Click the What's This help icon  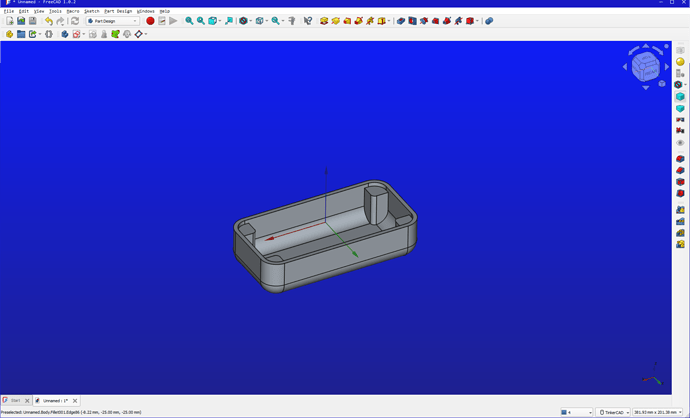308,21
